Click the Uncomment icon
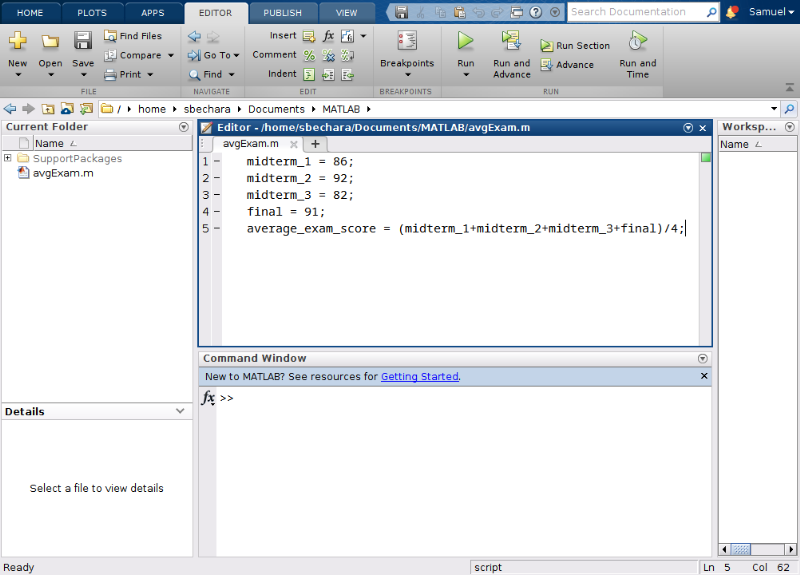The width and height of the screenshot is (800, 575). pyautogui.click(x=328, y=55)
